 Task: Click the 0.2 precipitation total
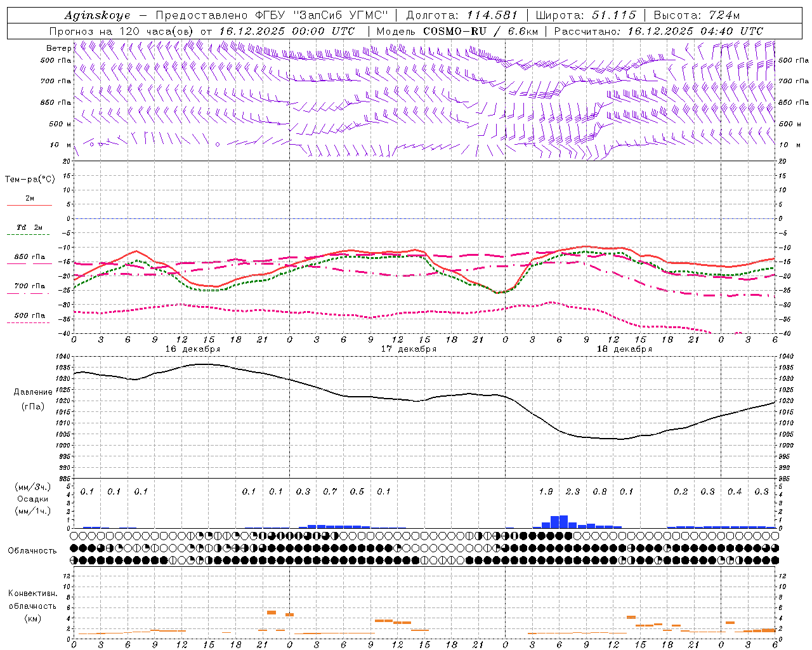pos(681,492)
